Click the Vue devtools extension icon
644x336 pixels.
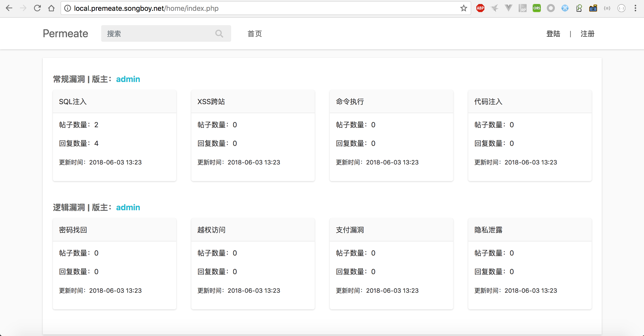coord(508,8)
